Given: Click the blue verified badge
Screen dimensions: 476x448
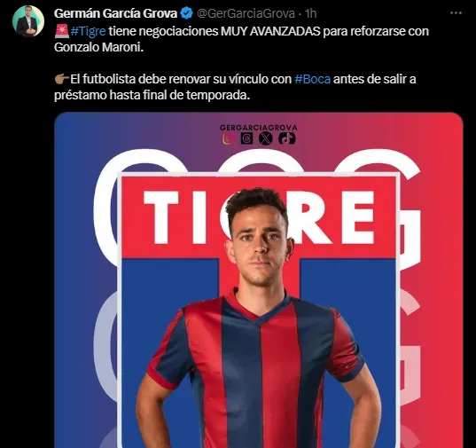Looking at the screenshot, I should (x=186, y=13).
